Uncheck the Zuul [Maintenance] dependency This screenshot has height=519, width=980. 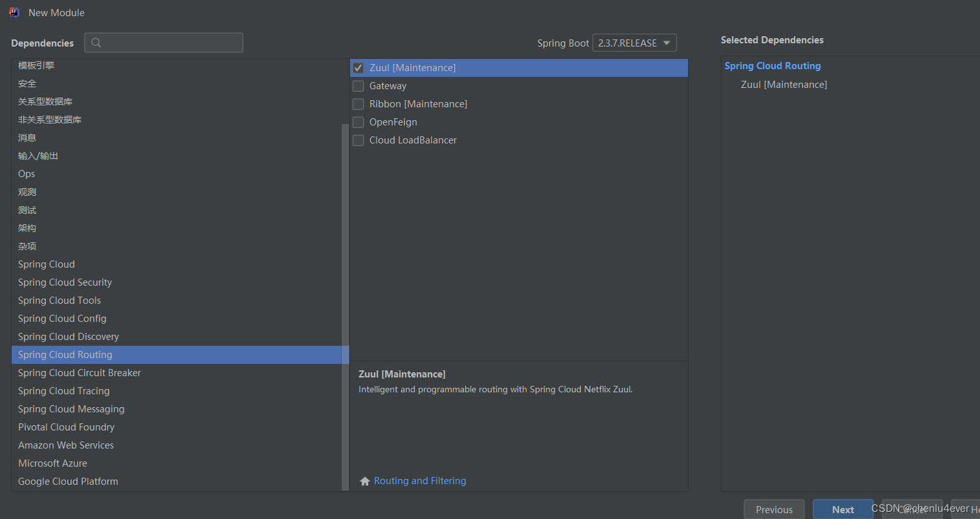click(358, 67)
